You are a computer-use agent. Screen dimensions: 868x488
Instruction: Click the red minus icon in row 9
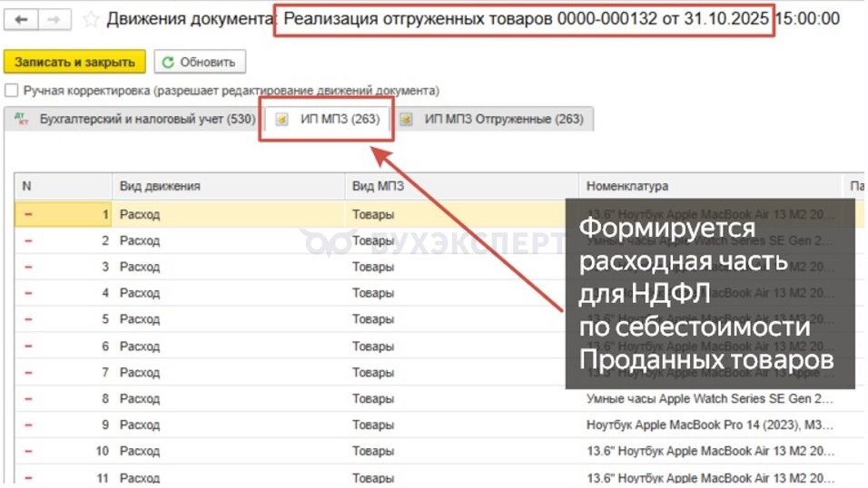click(x=28, y=425)
